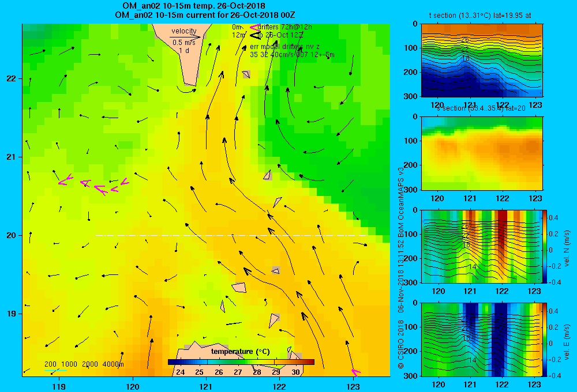This screenshot has width=577, height=392.
Task: Click longitude label 120 under main map
Action: (133, 386)
